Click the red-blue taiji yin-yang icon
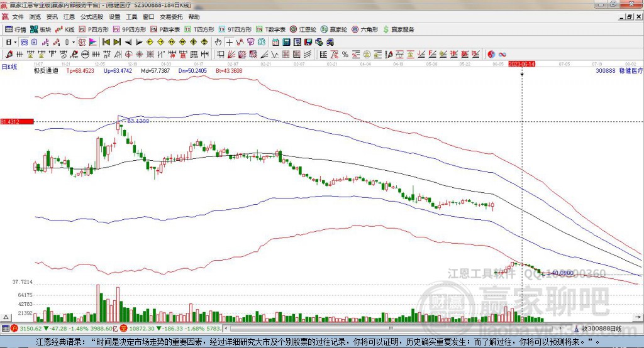644x348 pixels. point(491,54)
